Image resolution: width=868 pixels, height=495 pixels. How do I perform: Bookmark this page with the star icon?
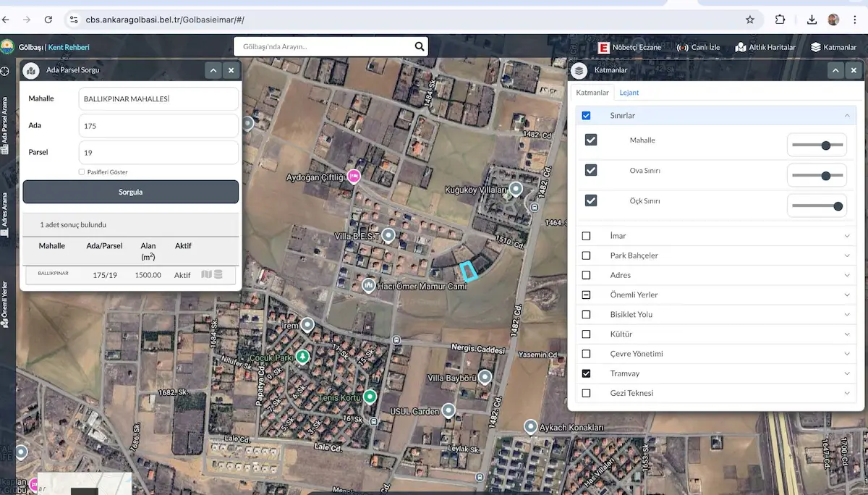(750, 20)
